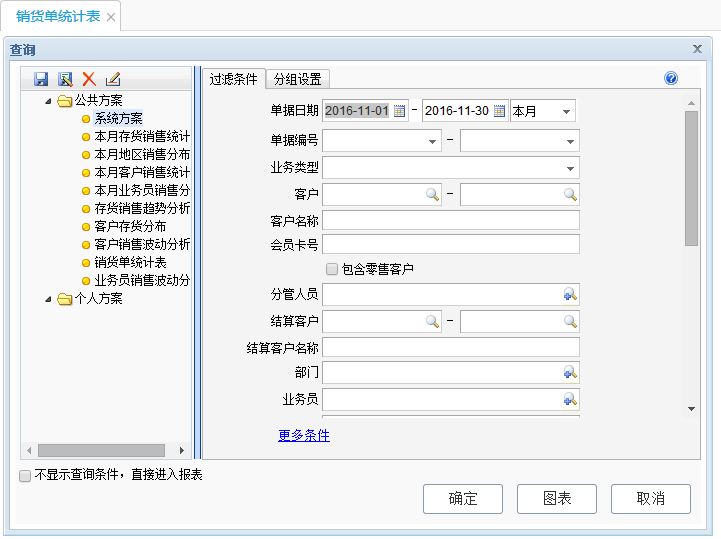Click the save scheme floppy disk icon
This screenshot has width=721, height=539.
click(41, 79)
